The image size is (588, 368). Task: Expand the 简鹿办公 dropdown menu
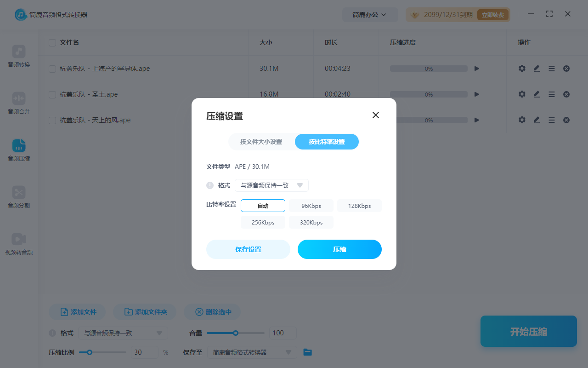click(369, 15)
